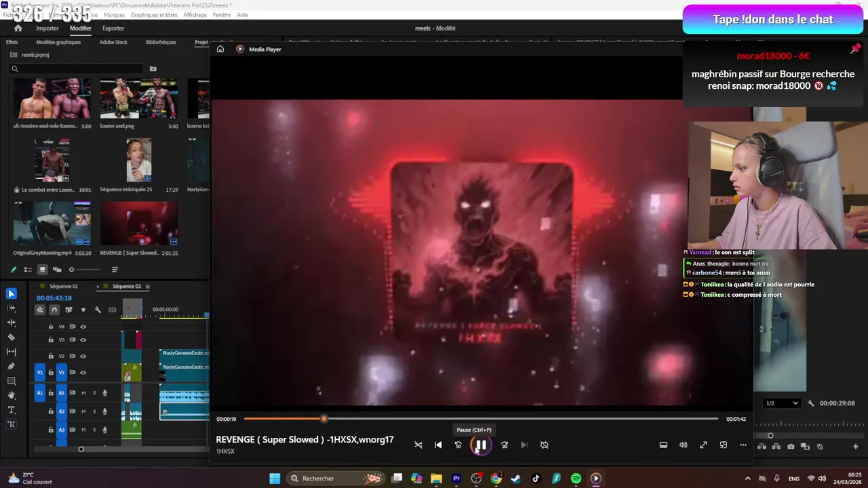Image resolution: width=868 pixels, height=488 pixels.
Task: Skip back 10 seconds in Media Player
Action: tap(458, 445)
